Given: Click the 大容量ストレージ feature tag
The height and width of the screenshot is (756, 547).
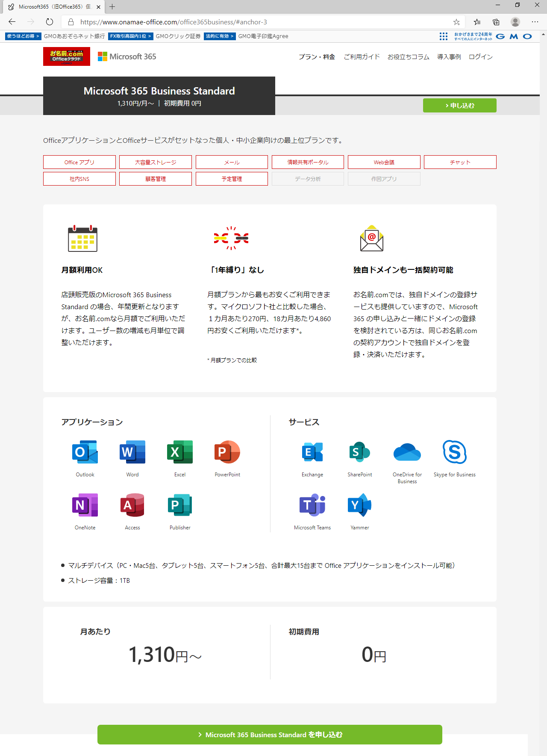Looking at the screenshot, I should tap(156, 162).
